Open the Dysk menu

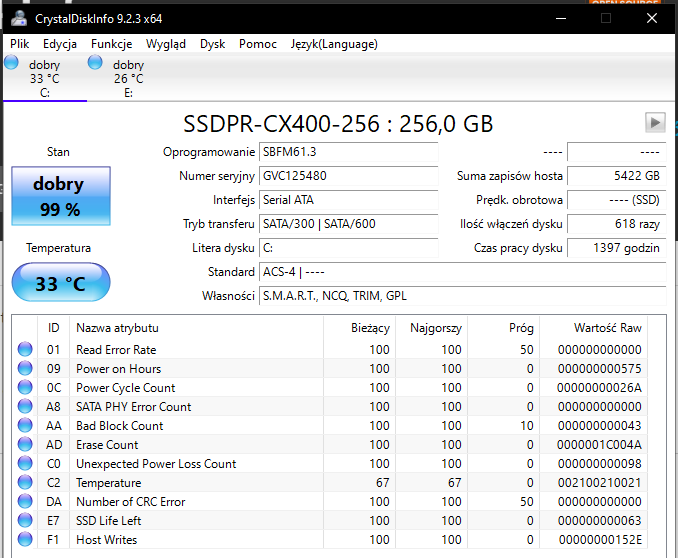[212, 44]
